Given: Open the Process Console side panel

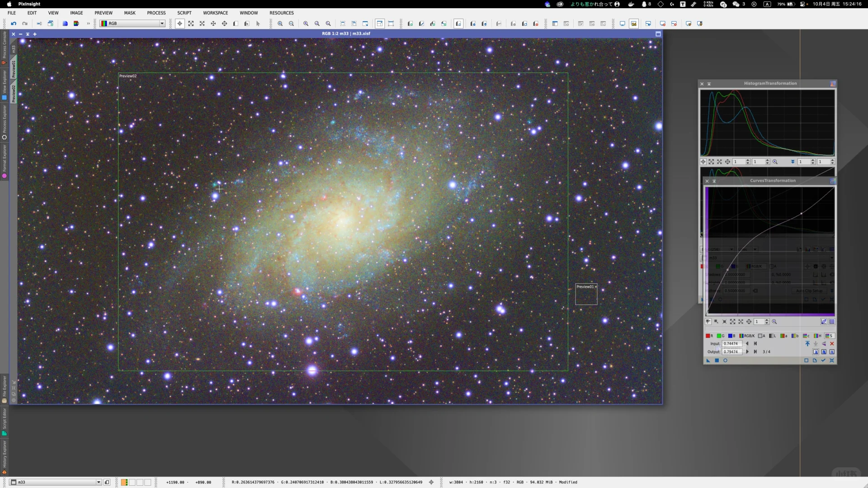Looking at the screenshot, I should tap(5, 47).
